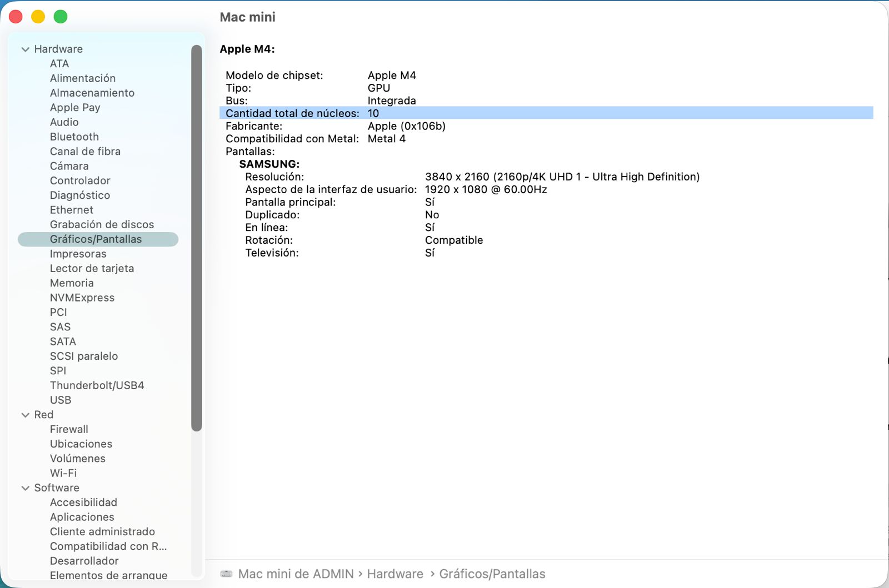Select Audio in the hardware list
The height and width of the screenshot is (588, 889).
64,122
